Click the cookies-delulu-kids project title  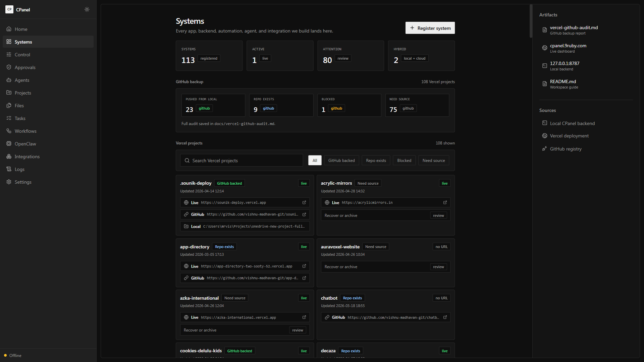pyautogui.click(x=201, y=351)
